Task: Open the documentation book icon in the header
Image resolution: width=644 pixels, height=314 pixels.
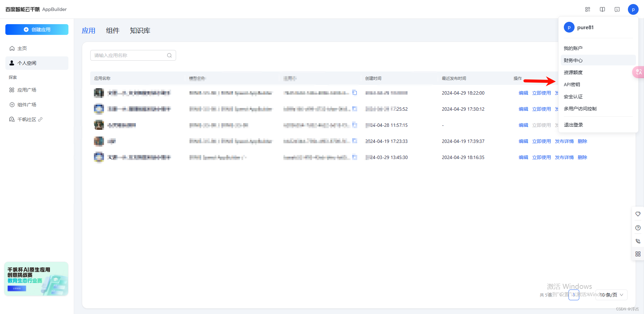Action: (602, 9)
